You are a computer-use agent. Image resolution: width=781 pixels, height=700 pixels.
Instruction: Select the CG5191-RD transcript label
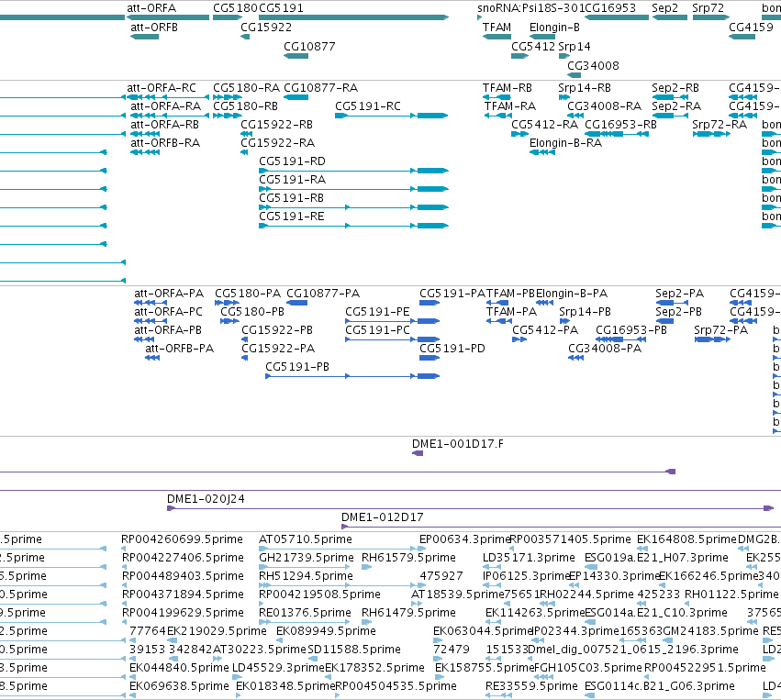pyautogui.click(x=292, y=161)
